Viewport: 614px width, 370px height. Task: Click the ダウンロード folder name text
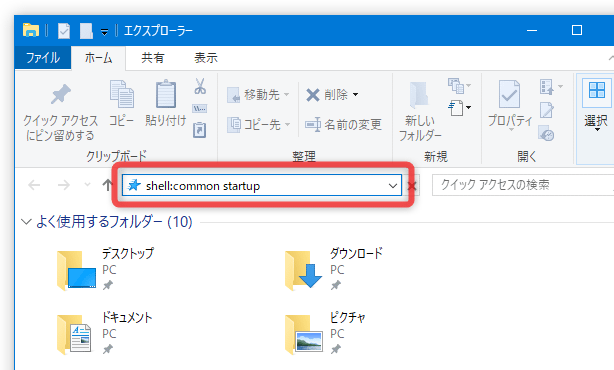(356, 253)
